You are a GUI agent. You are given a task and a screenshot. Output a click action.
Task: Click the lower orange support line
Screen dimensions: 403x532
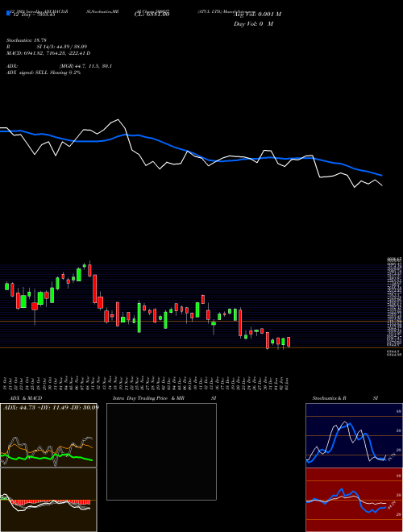pyautogui.click(x=193, y=347)
